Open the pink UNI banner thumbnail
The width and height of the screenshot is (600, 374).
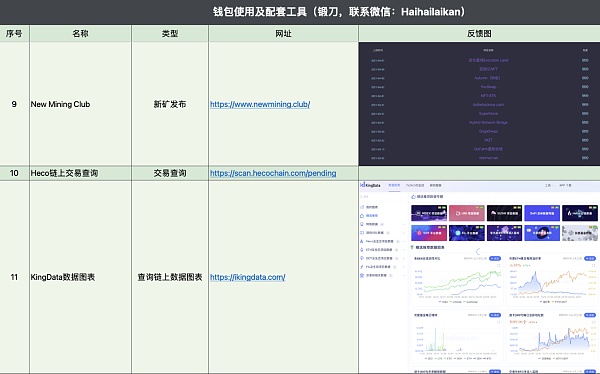[466, 213]
